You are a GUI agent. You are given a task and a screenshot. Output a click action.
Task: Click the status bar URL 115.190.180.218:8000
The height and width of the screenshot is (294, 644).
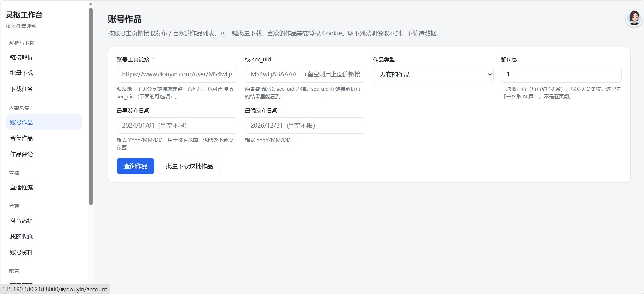tap(55, 289)
